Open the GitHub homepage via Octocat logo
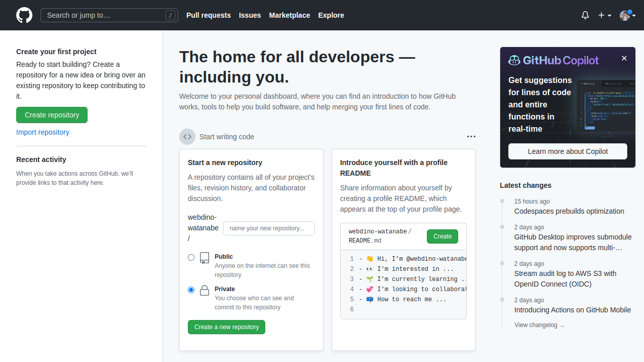Viewport: 644px width, 362px height. [24, 15]
